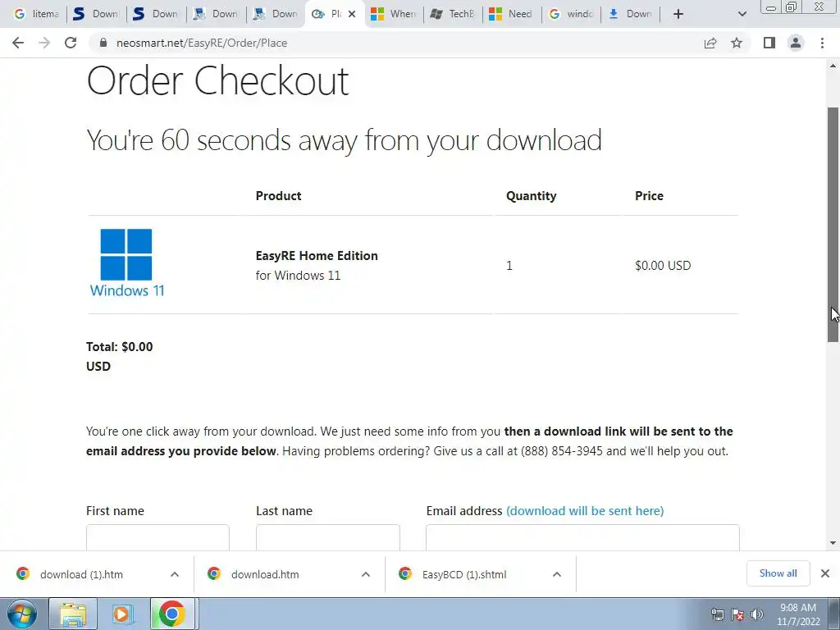
Task: Open Windows Explorer from taskbar
Action: (73, 614)
